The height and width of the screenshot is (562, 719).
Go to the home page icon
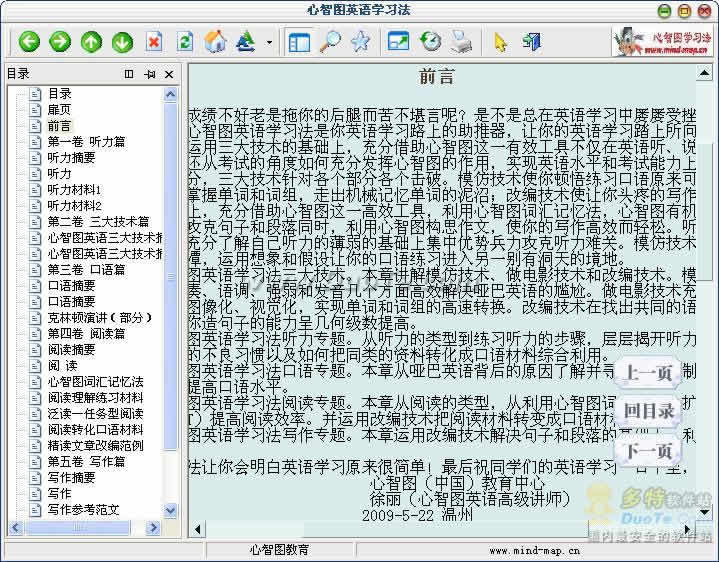[215, 42]
